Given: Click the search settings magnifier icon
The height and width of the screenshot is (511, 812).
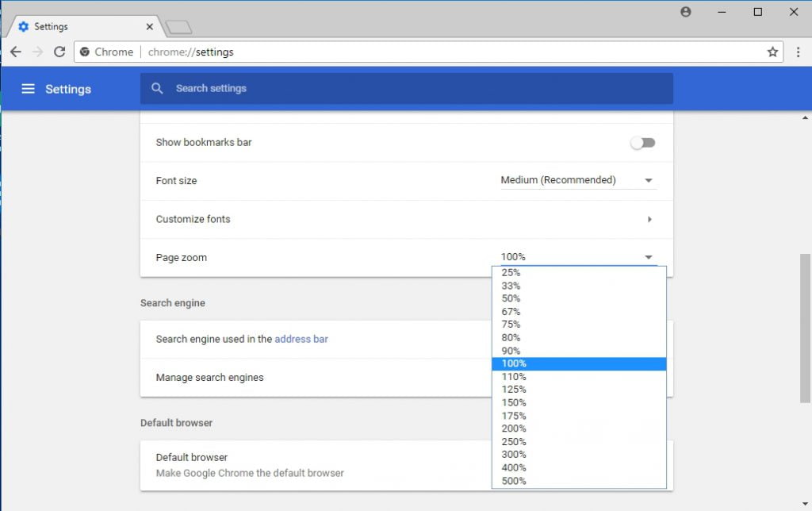Looking at the screenshot, I should tap(157, 88).
